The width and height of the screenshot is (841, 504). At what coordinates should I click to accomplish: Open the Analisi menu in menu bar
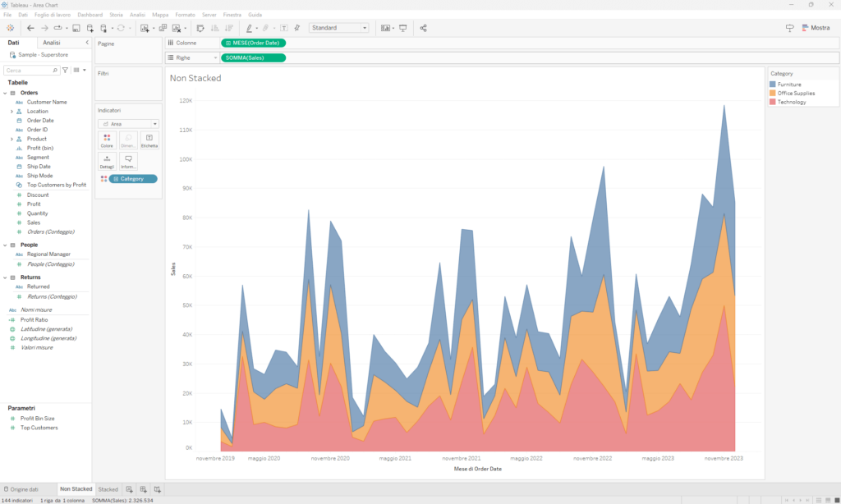[137, 15]
